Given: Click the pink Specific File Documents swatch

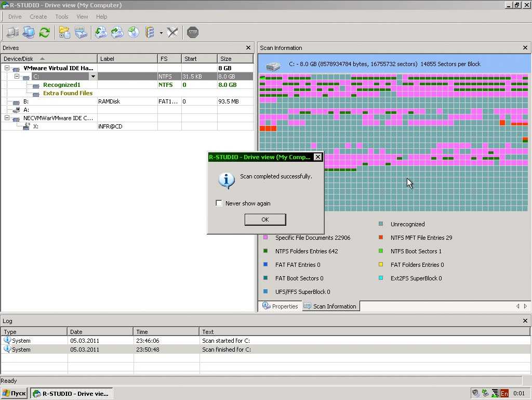Looking at the screenshot, I should tap(265, 238).
